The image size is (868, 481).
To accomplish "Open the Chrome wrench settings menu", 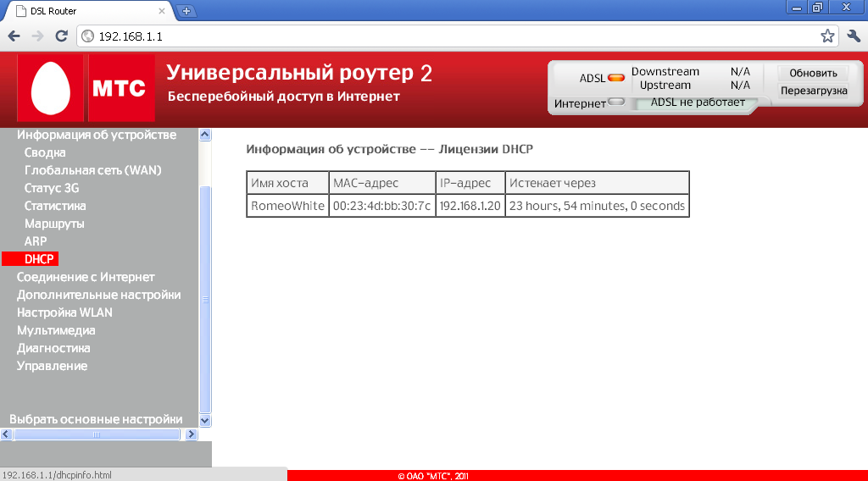I will tap(854, 36).
